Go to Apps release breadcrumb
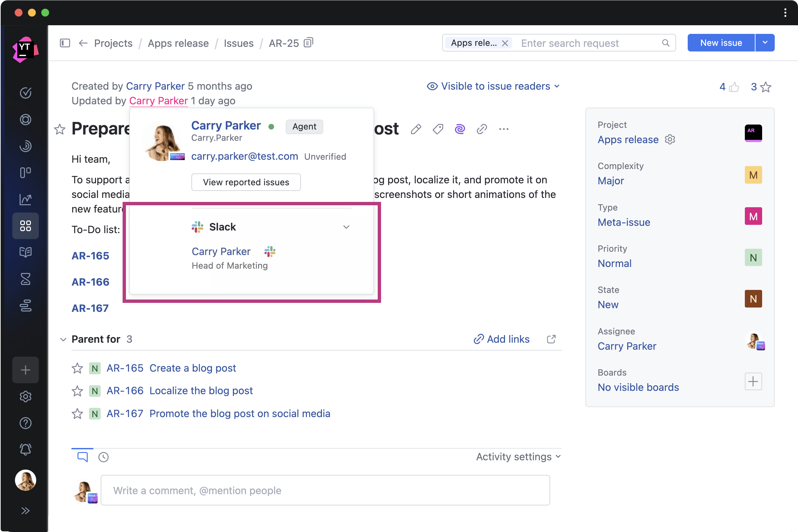The width and height of the screenshot is (798, 532). tap(178, 44)
